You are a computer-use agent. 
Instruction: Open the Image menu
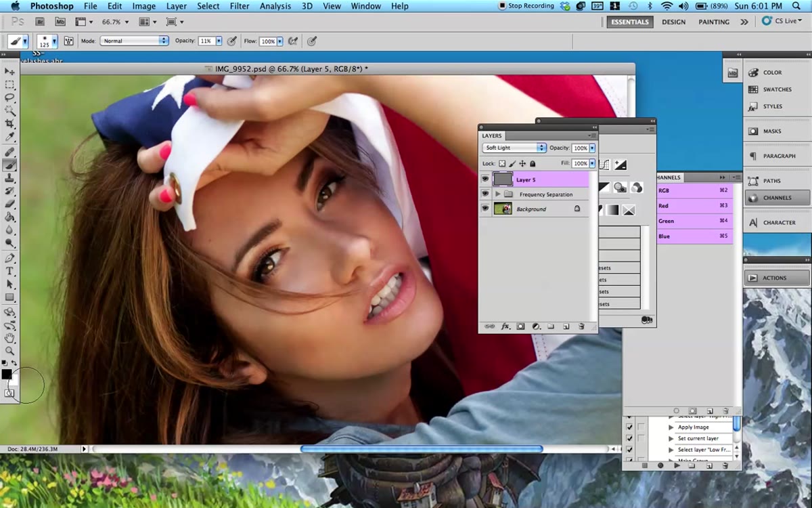tap(143, 6)
